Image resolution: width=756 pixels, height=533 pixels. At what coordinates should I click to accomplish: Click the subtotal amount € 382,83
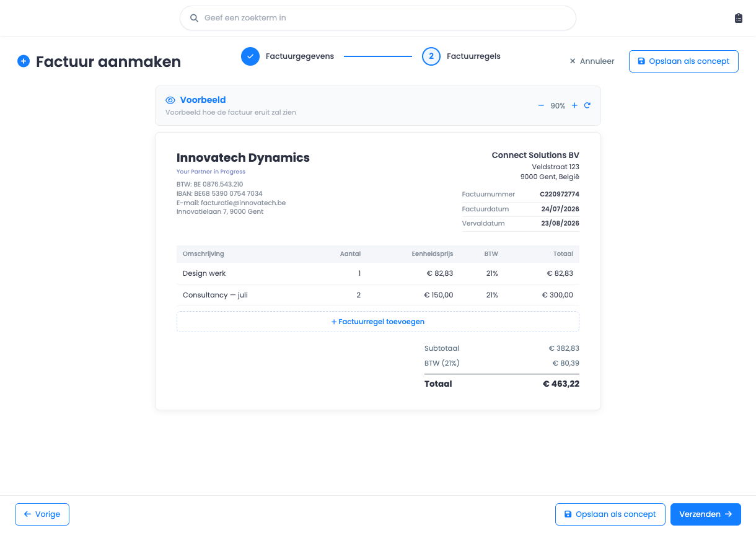[x=564, y=348]
